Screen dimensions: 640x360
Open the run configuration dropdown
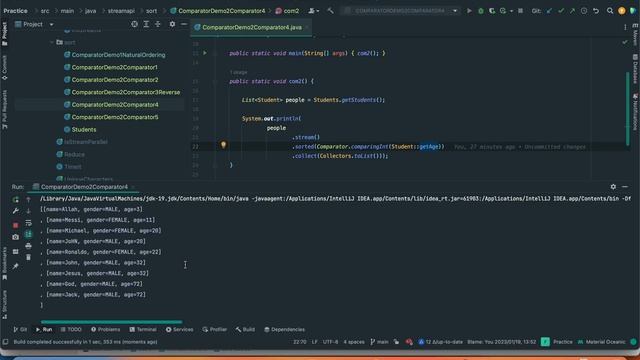click(455, 11)
